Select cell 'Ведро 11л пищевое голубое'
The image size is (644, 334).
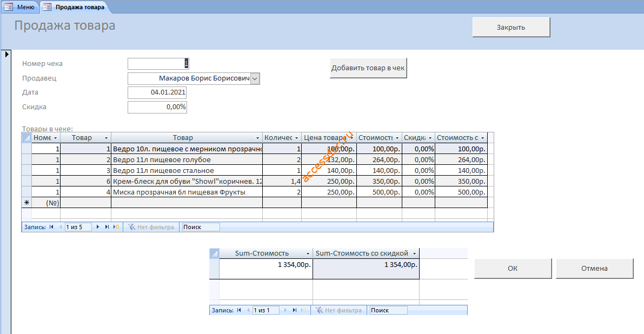tap(187, 159)
